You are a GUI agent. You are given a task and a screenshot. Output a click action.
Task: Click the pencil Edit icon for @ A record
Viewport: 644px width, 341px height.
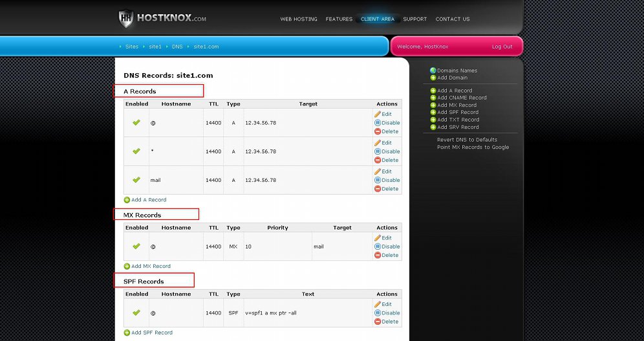click(x=378, y=114)
